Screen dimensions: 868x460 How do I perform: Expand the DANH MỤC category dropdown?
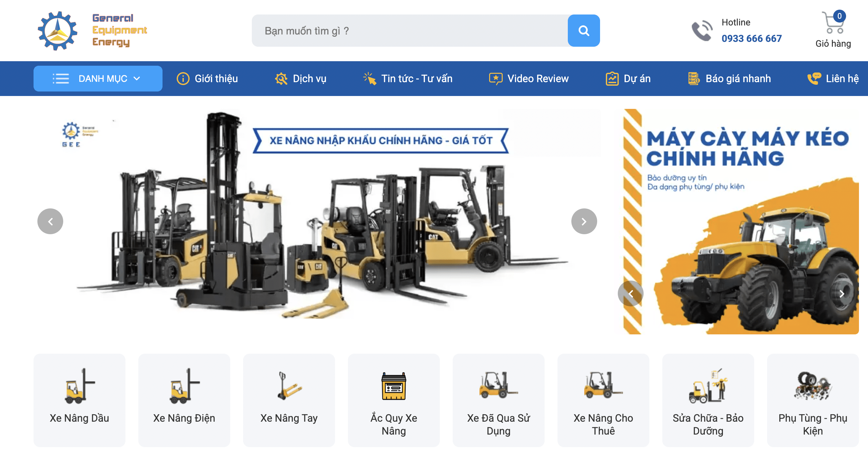[98, 79]
